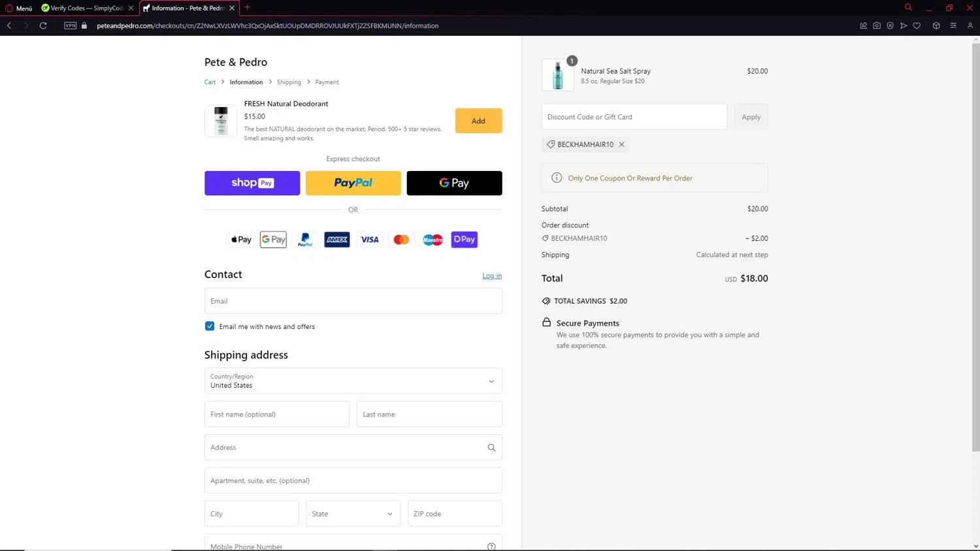Click the address search magnifier icon
Screen dimensions: 980x551
coord(491,447)
